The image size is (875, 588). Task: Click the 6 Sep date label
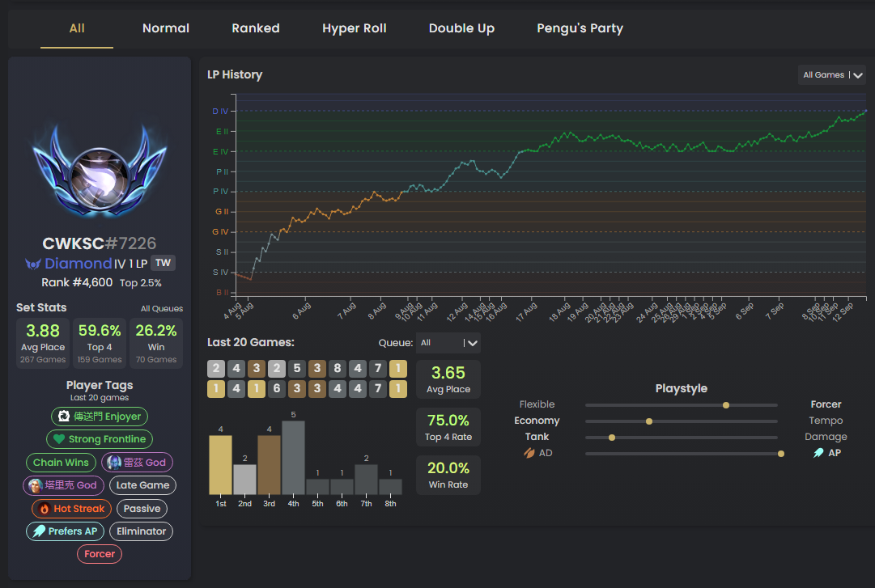click(745, 311)
